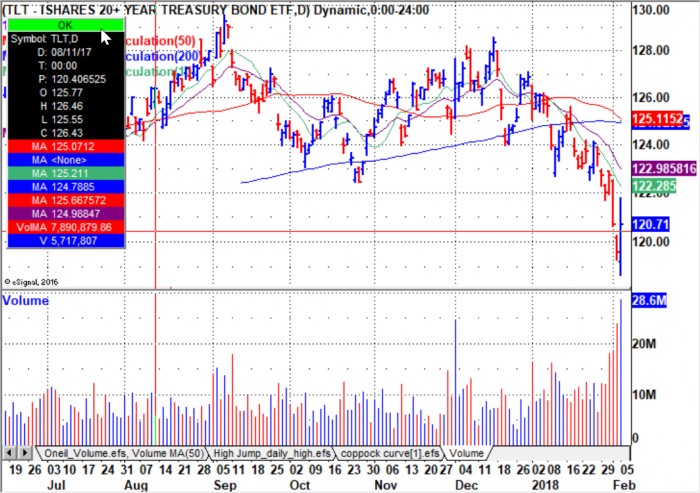Click the D: 08/11/17 date line

(64, 52)
